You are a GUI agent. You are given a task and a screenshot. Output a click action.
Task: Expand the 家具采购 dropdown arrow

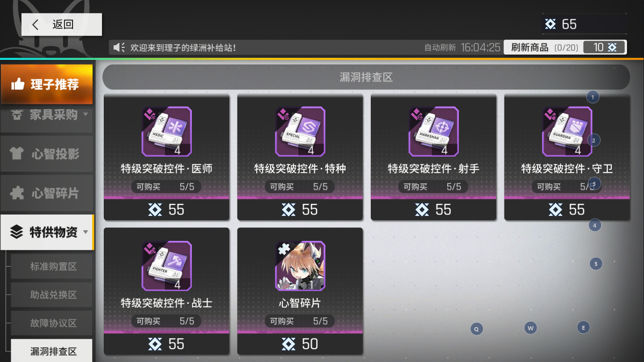point(85,114)
